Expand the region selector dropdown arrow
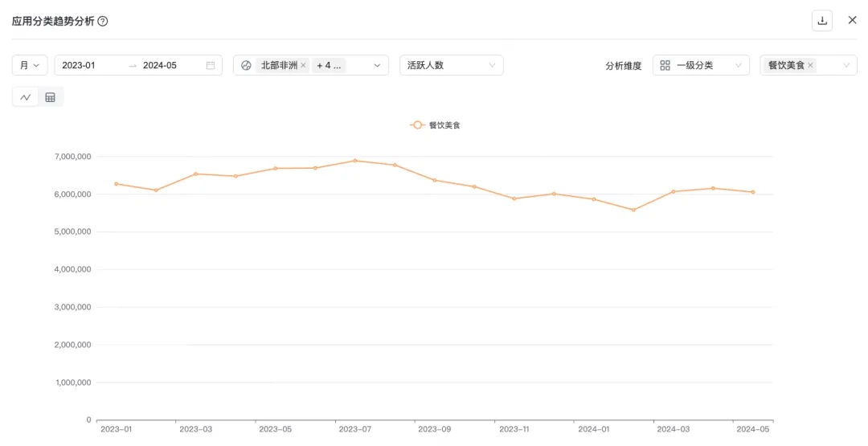 (x=377, y=66)
